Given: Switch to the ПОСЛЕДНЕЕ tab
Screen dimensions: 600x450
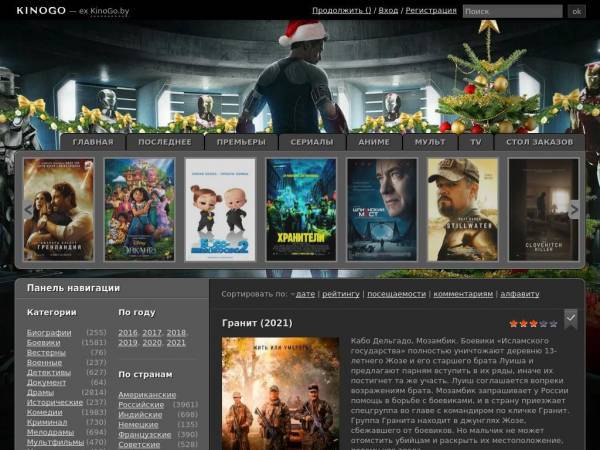Looking at the screenshot, I should coord(165,142).
